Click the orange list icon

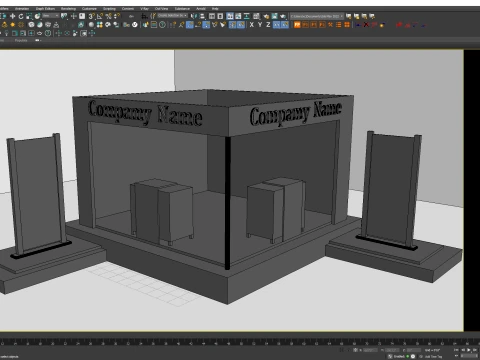(x=339, y=25)
